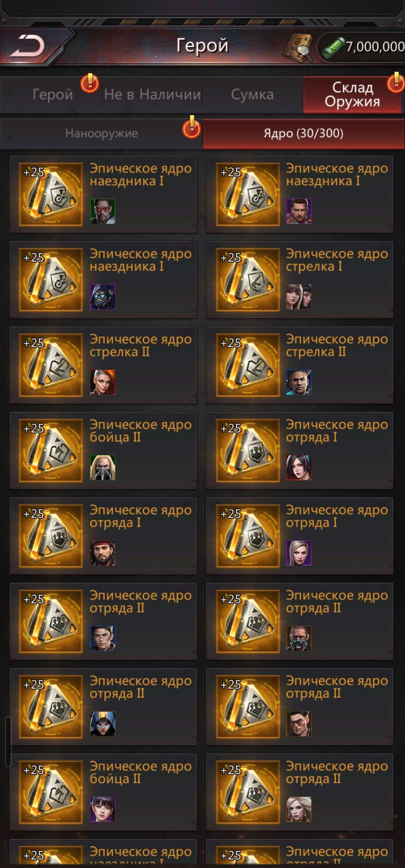
Task: Tap hero portrait with red sunglasses
Action: click(103, 211)
